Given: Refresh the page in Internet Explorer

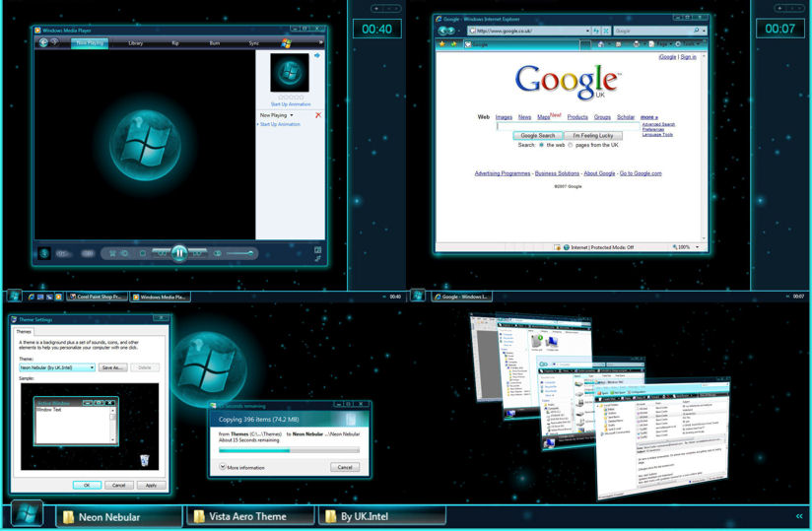Looking at the screenshot, I should tap(596, 32).
